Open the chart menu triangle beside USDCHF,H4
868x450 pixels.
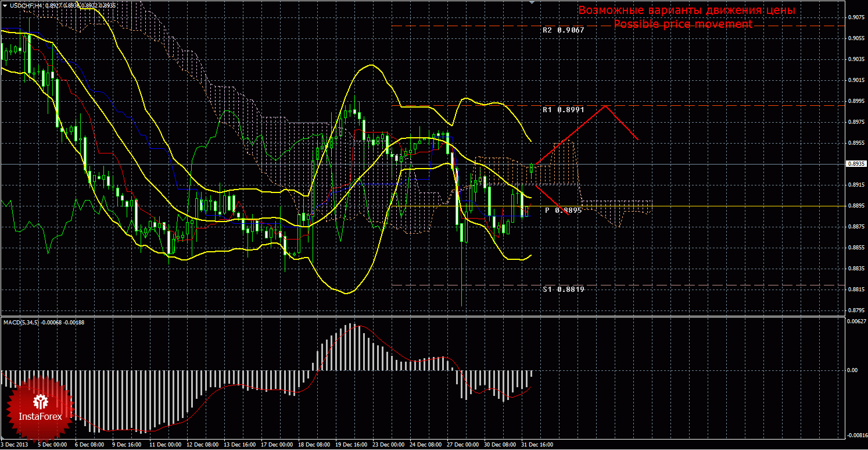click(4, 5)
